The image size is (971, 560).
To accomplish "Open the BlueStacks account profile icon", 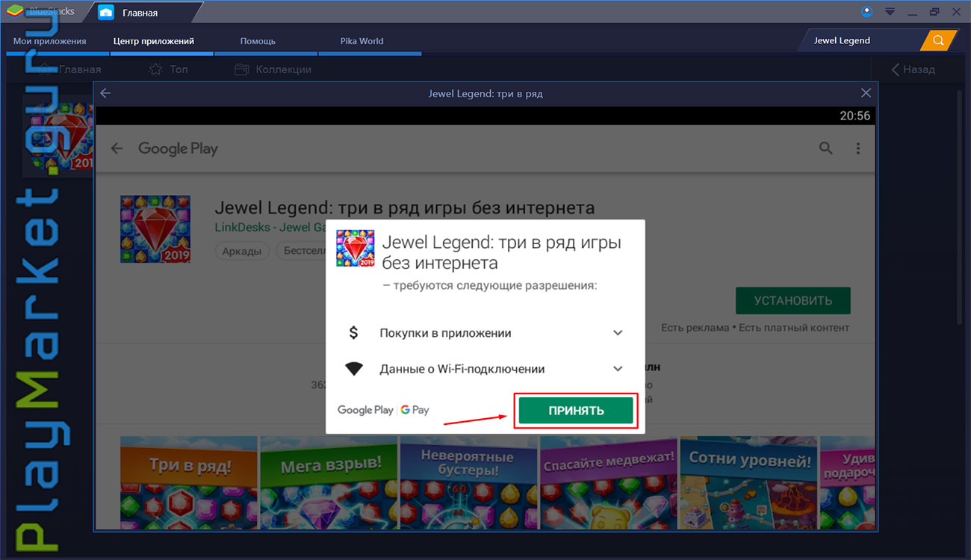I will tap(867, 12).
